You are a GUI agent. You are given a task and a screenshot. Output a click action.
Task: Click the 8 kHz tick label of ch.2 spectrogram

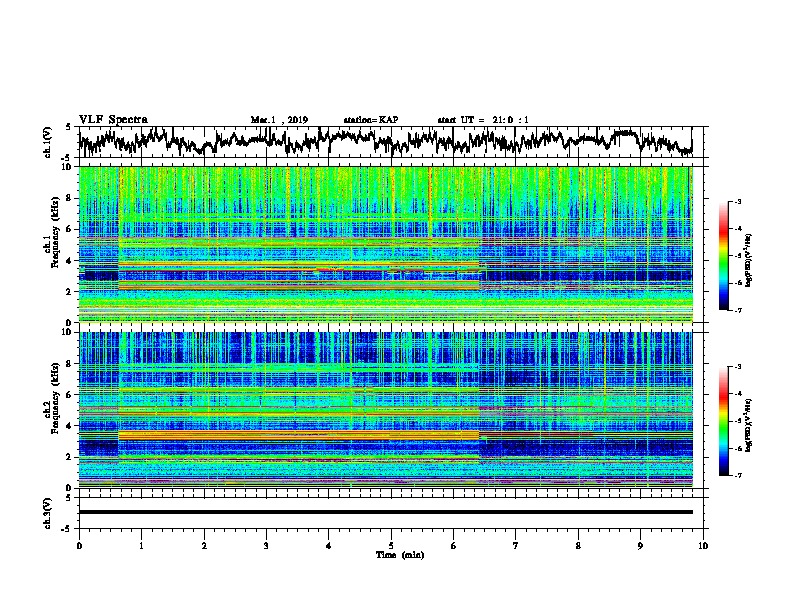(71, 364)
